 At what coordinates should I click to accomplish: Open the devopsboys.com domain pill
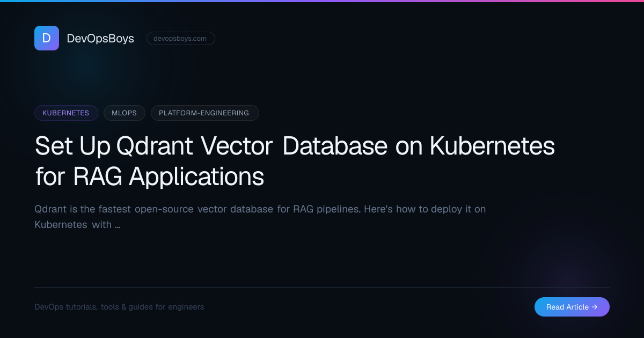(181, 39)
